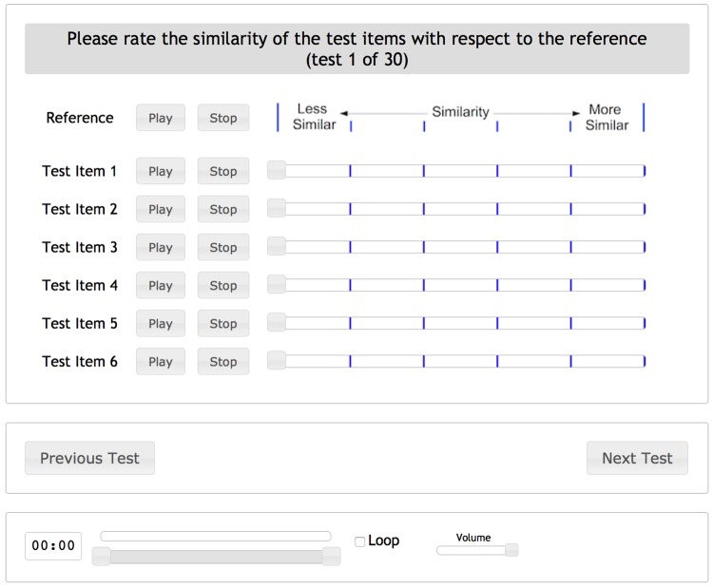
Task: Return to the Previous Test
Action: (x=89, y=458)
